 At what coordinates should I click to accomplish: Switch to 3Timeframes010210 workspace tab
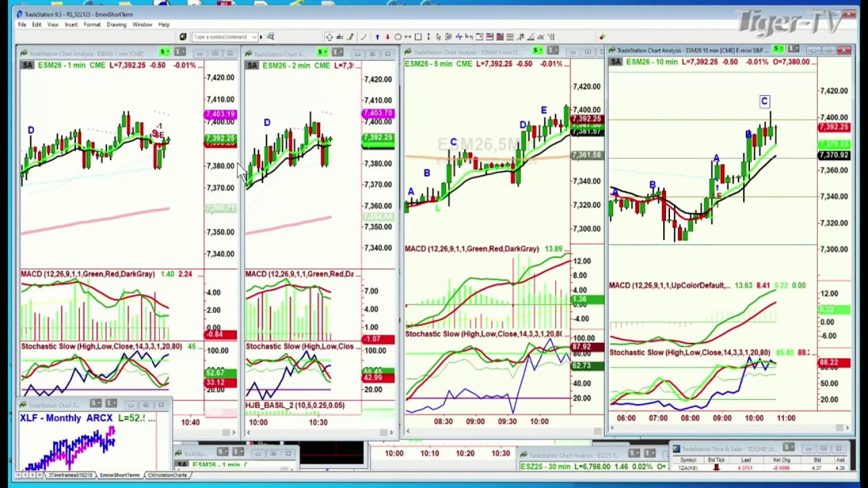71,475
